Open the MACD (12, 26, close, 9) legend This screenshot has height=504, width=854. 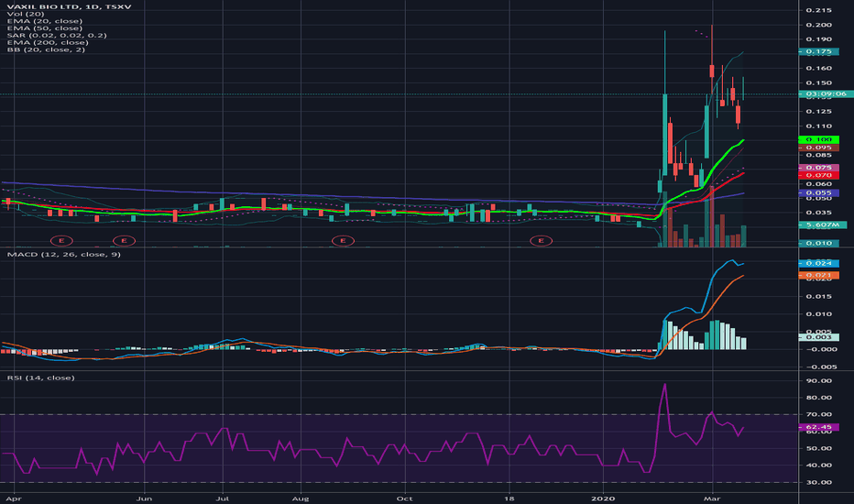click(64, 255)
